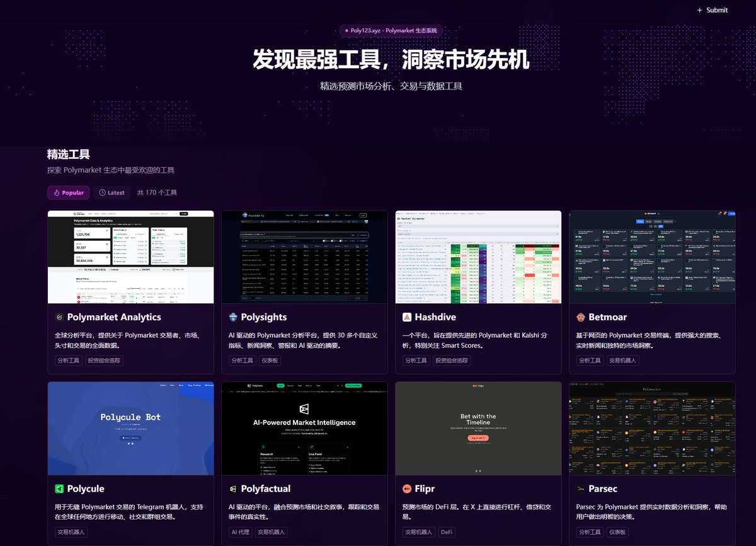Screen dimensions: 756x546
Task: Open the Polyfactual title link
Action: (266, 489)
